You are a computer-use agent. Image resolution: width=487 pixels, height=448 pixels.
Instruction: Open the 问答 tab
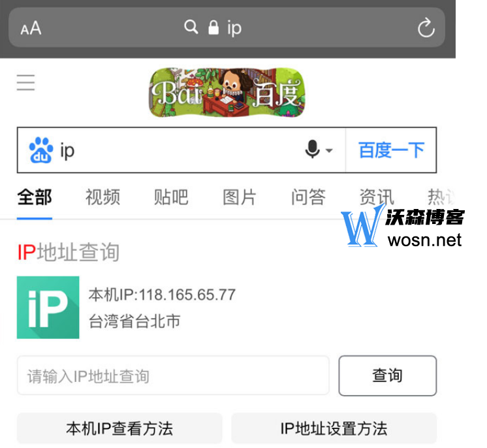[x=308, y=197]
